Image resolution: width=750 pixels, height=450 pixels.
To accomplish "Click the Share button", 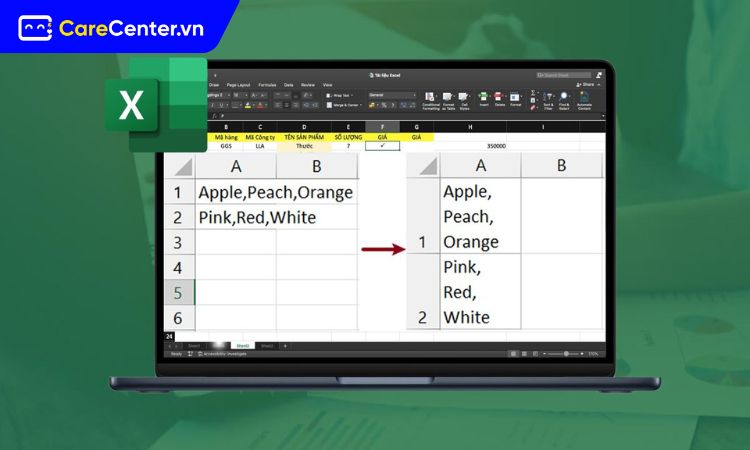I will click(x=587, y=85).
